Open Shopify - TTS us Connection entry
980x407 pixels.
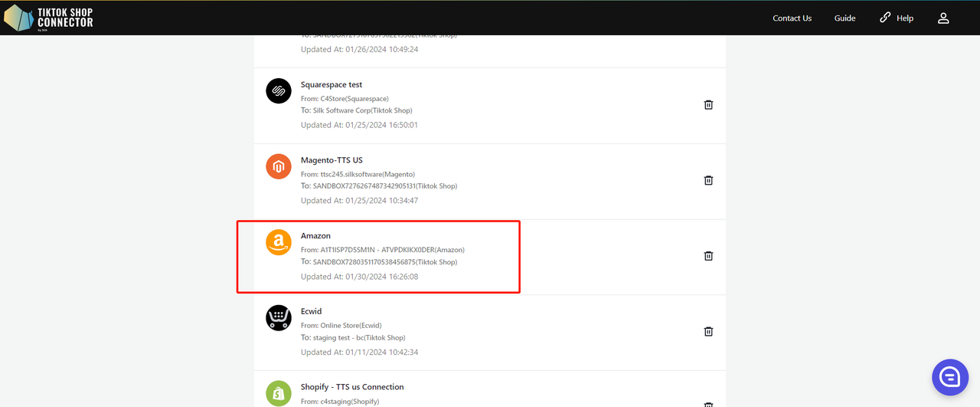[x=352, y=387]
